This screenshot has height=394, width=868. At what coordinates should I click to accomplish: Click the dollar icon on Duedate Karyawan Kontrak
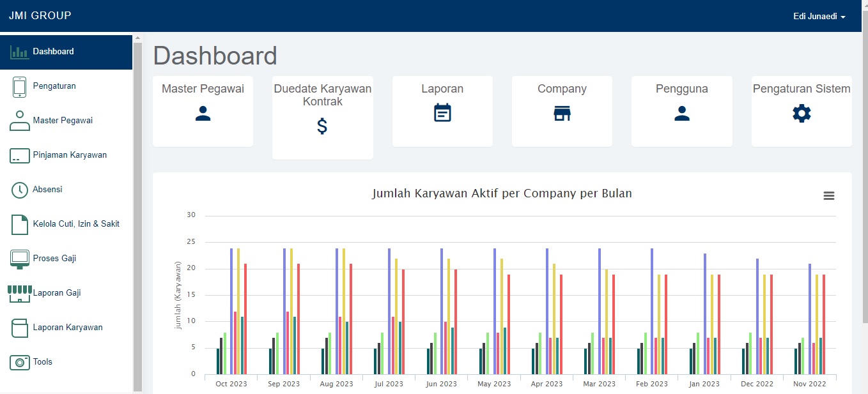322,126
